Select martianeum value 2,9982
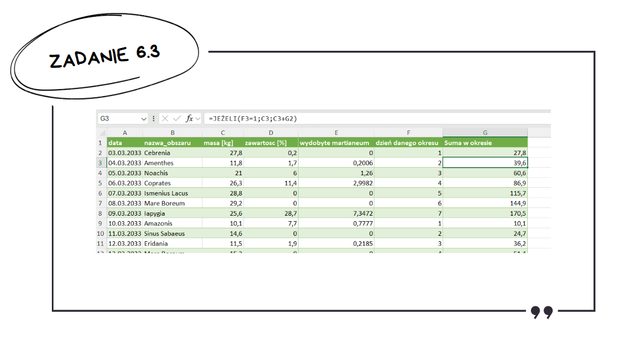The width and height of the screenshot is (644, 362). 336,183
